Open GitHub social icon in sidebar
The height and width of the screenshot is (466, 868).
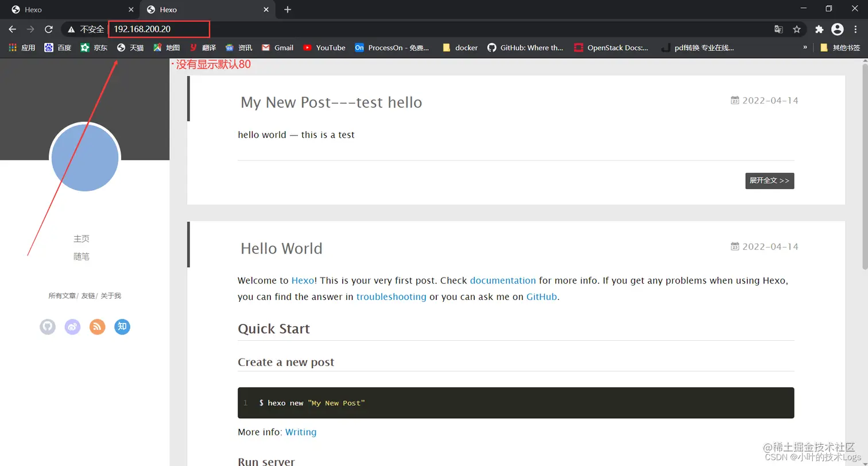[48, 327]
